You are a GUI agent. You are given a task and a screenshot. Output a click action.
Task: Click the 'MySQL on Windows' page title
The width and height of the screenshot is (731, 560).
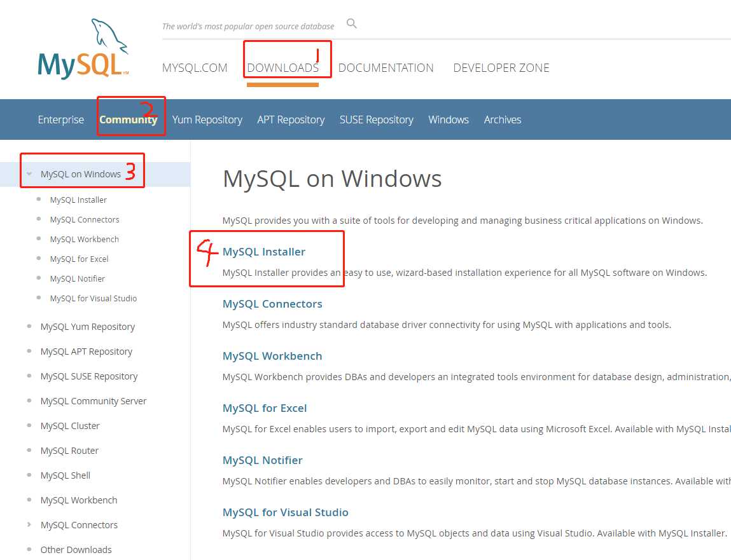pyautogui.click(x=332, y=179)
